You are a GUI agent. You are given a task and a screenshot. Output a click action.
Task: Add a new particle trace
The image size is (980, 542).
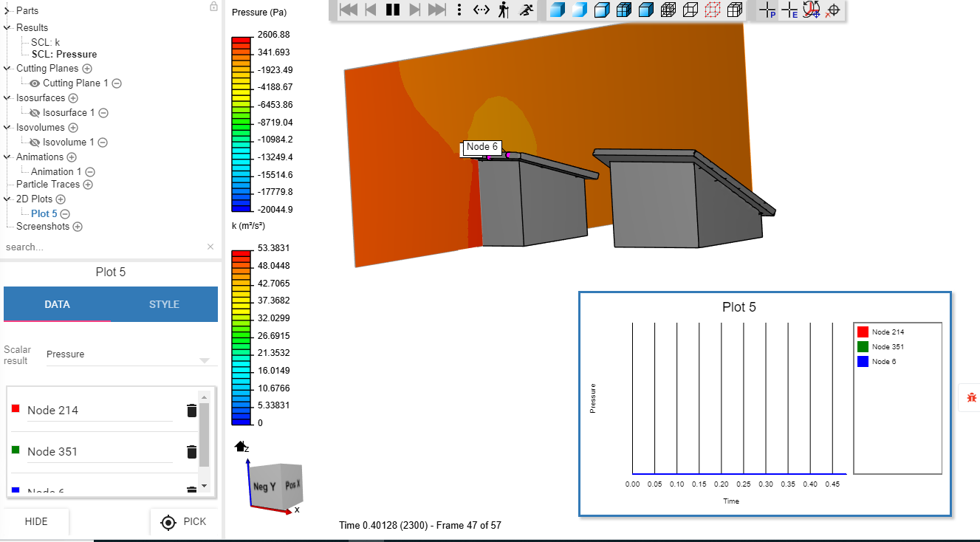click(x=88, y=185)
